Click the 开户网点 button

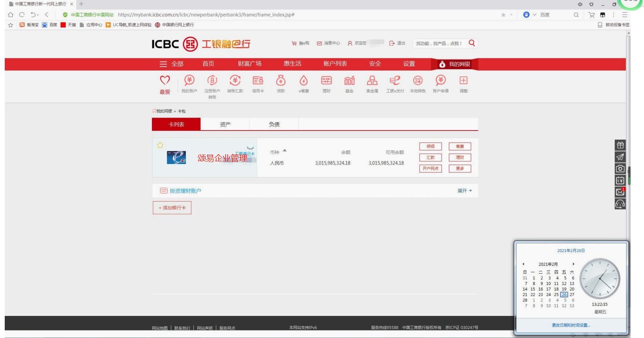[x=431, y=168]
